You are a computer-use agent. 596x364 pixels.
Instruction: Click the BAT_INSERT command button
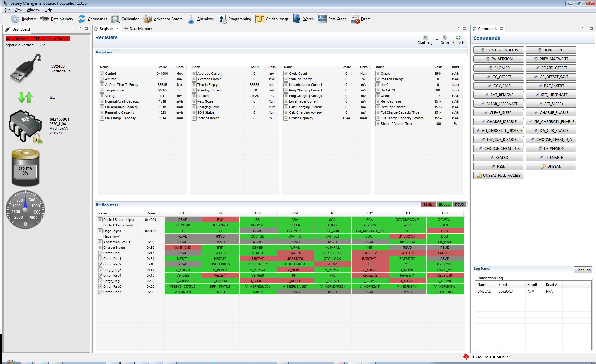coord(551,86)
